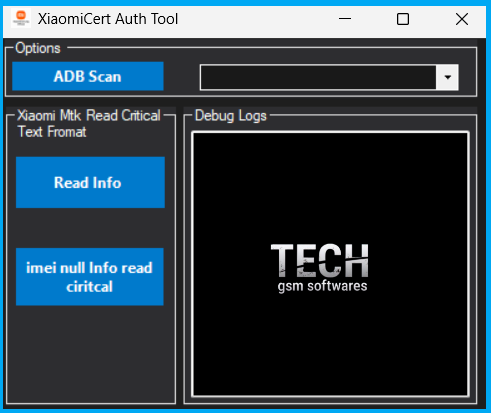Click empty panel space below imei null button
The width and height of the screenshot is (491, 413).
point(90,353)
